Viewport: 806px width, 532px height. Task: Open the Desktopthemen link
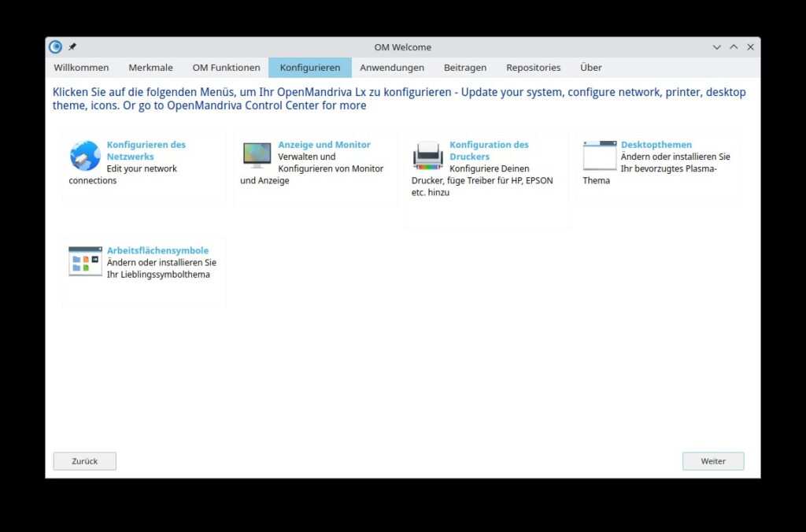[x=656, y=145]
